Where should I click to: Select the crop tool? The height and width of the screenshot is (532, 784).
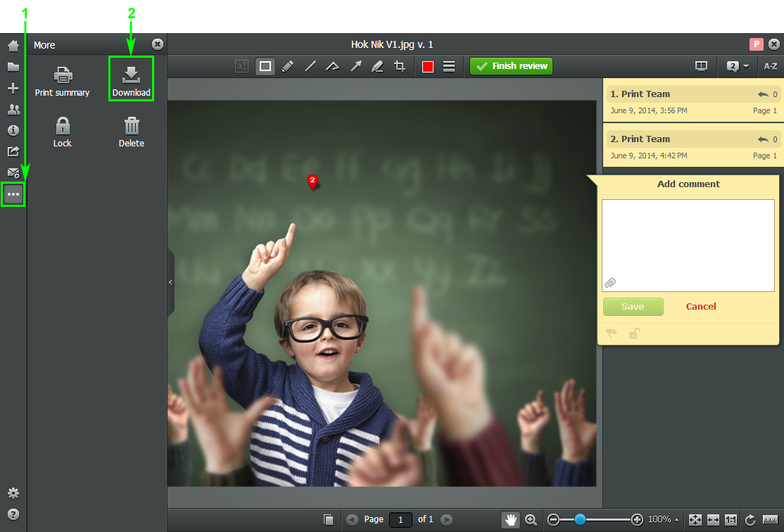pos(400,66)
